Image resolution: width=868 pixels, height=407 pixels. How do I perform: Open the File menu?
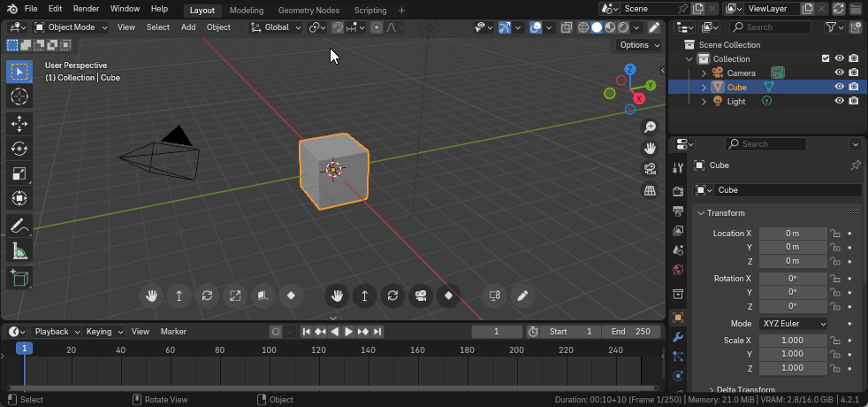pos(31,9)
